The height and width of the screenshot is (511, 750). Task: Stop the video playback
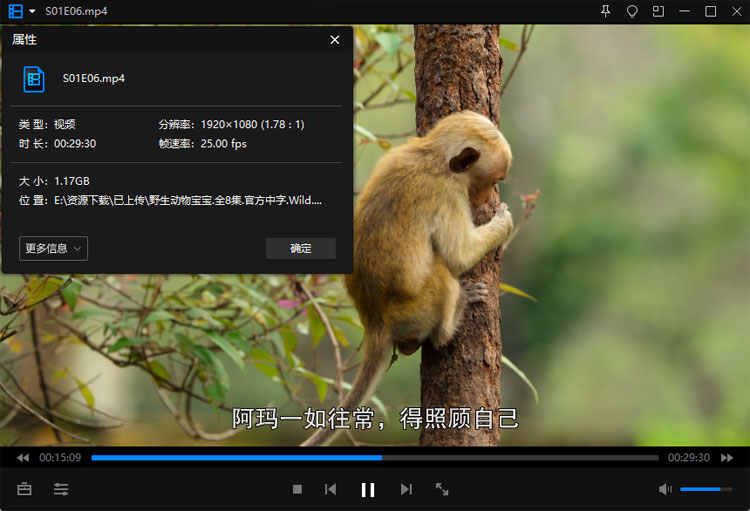297,489
